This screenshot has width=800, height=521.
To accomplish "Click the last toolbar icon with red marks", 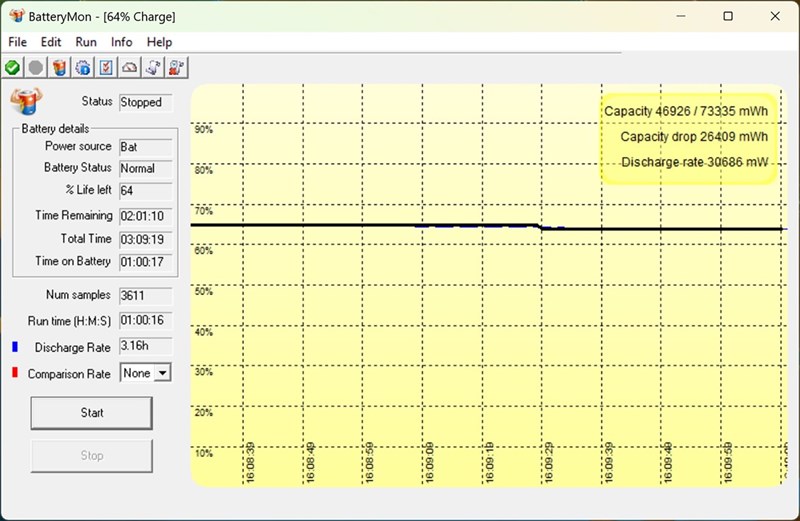I will click(x=177, y=67).
